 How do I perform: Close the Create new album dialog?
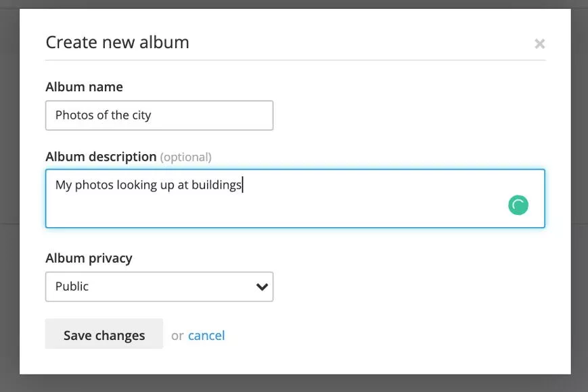(x=539, y=44)
